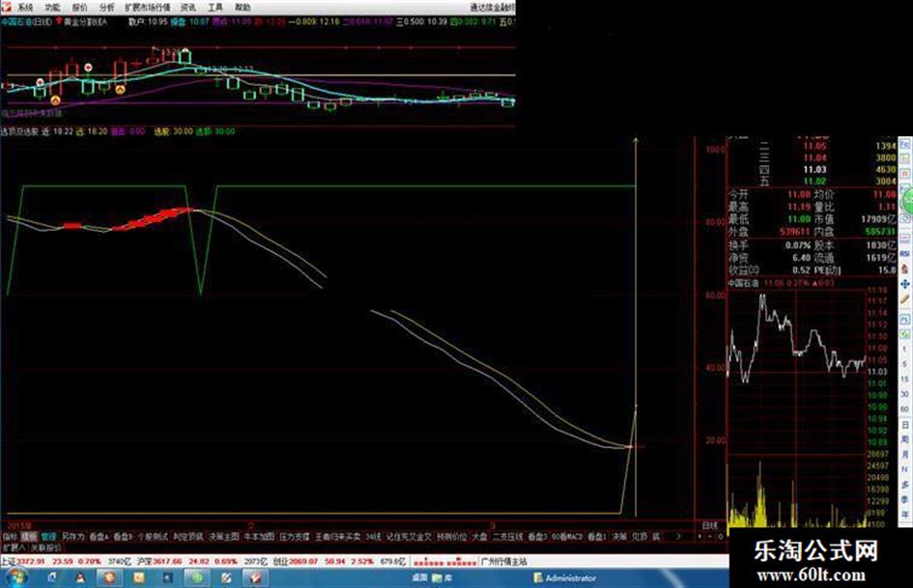This screenshot has width=913, height=588.
Task: Switch to the 判定顶底 template
Action: click(188, 536)
